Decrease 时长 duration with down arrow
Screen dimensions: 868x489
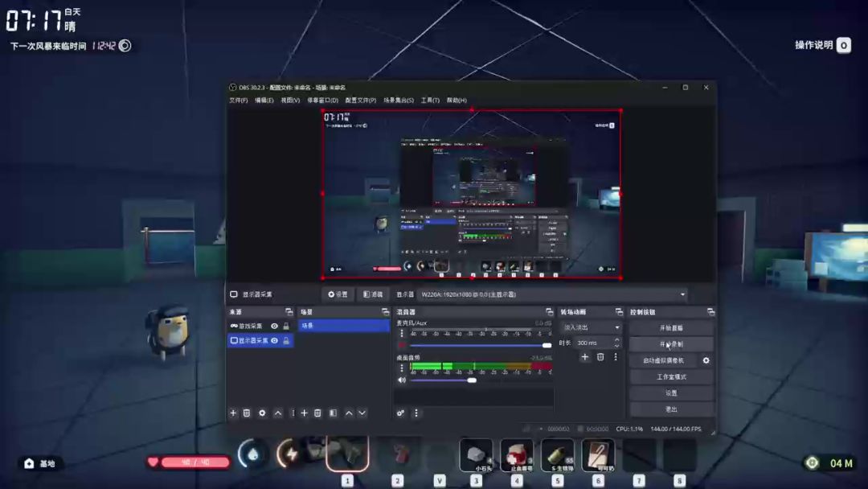(617, 346)
